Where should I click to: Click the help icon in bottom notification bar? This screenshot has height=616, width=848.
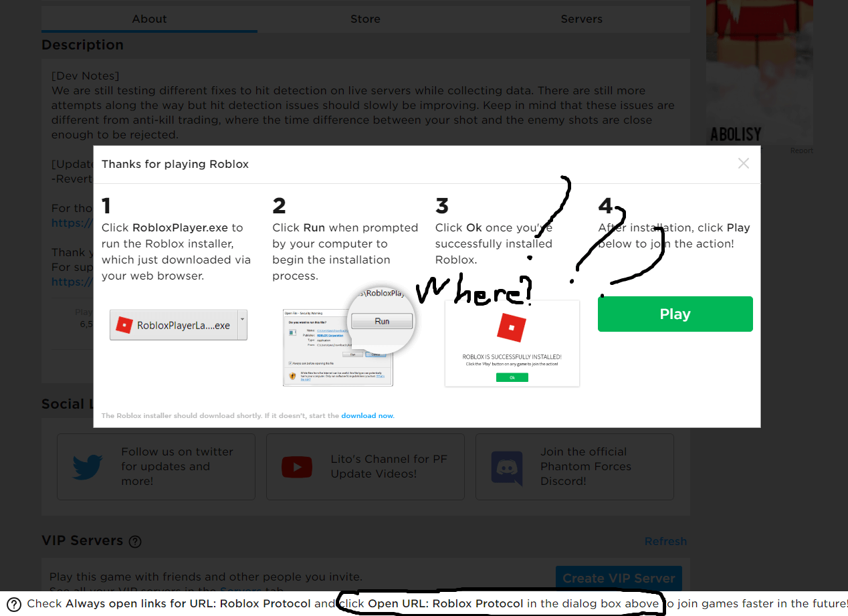point(15,604)
